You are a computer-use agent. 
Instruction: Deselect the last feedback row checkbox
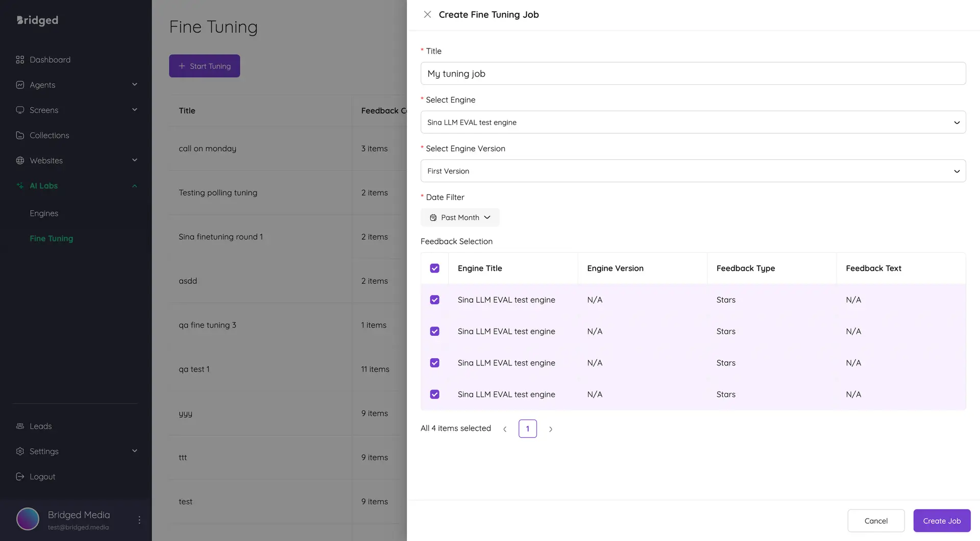(x=434, y=394)
